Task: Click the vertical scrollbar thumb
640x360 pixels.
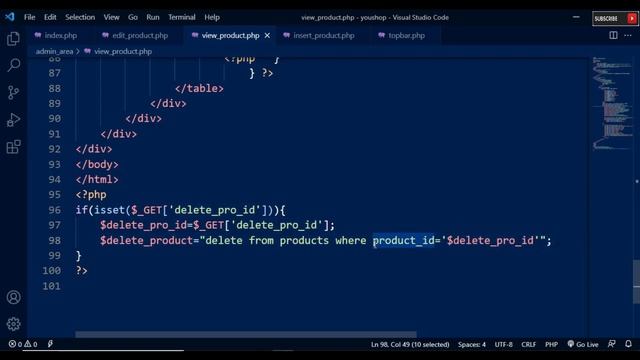Action: pos(636,282)
